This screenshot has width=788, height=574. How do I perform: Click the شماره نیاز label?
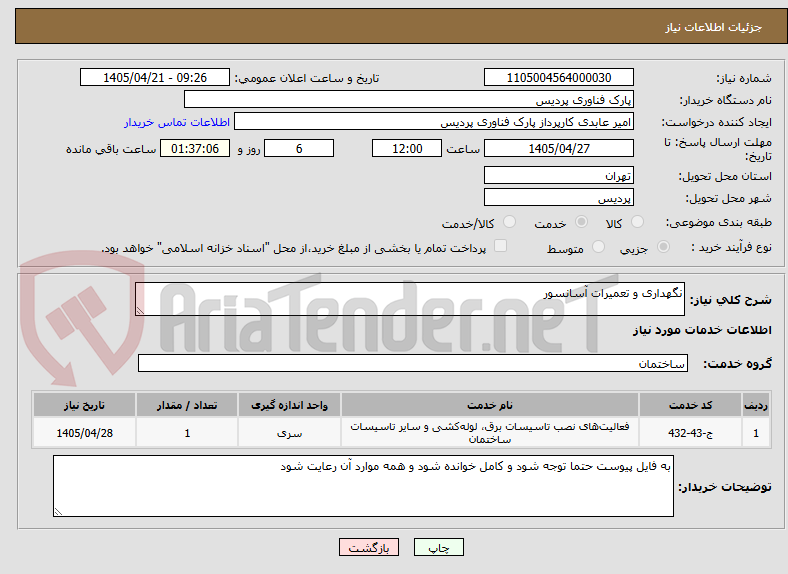(744, 78)
